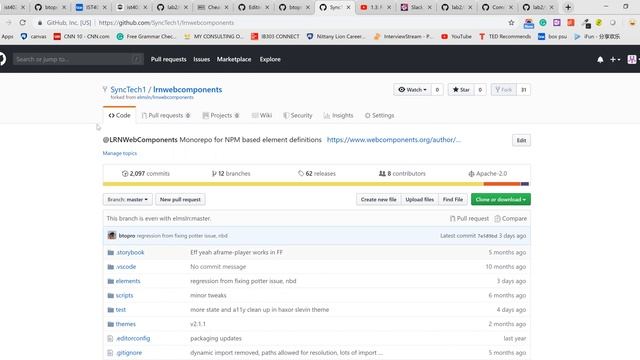This screenshot has width=640, height=360.
Task: Expand the Branch: master dropdown
Action: tap(127, 200)
